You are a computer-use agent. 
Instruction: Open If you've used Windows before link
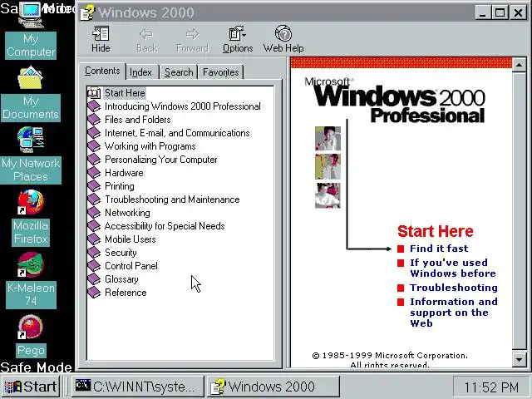pyautogui.click(x=452, y=268)
